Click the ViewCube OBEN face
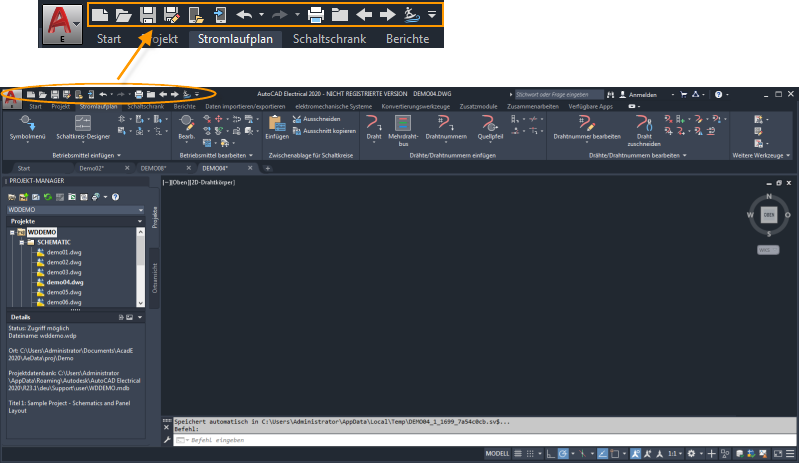Screen dimensions: 799x463 coord(769,215)
